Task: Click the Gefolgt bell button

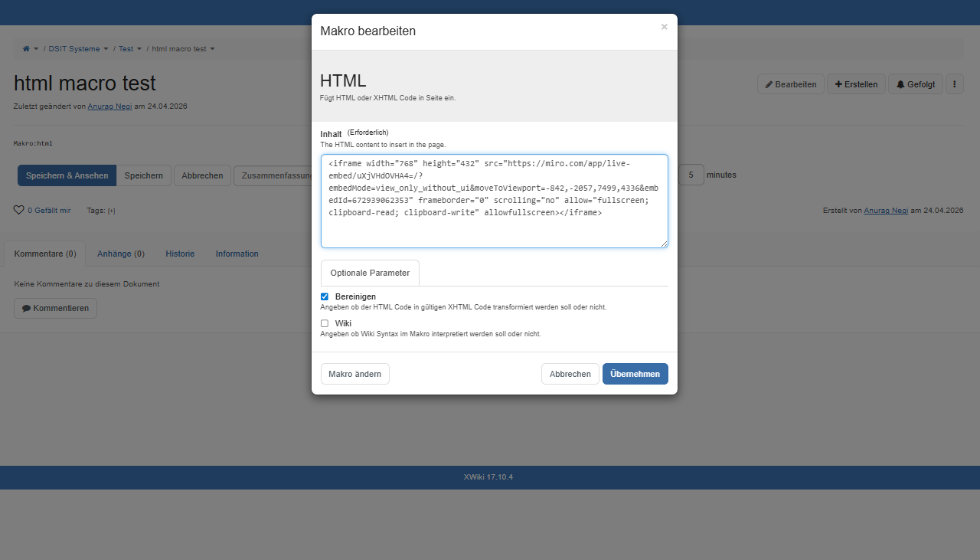Action: click(915, 84)
